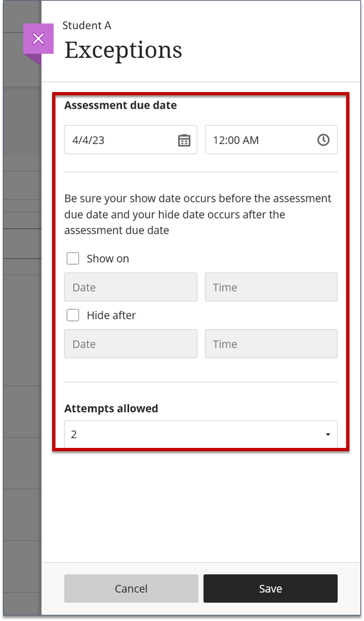The image size is (364, 621).
Task: Enable the Show on checkbox
Action: (73, 258)
